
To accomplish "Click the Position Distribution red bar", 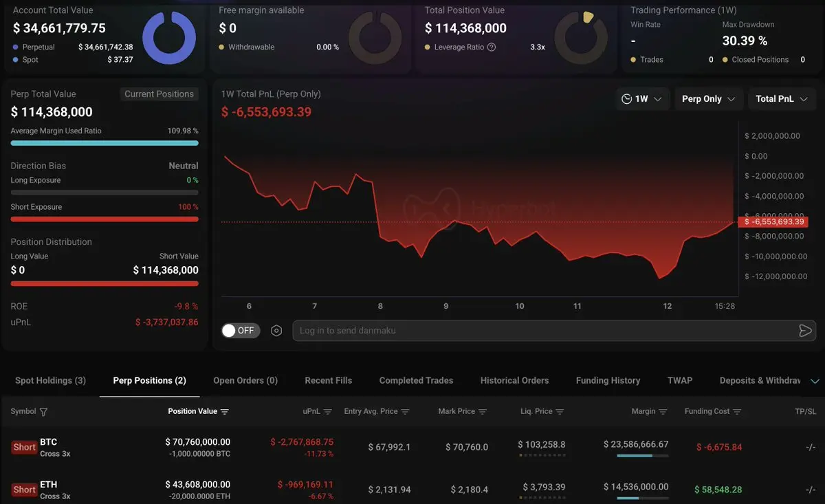I will click(104, 283).
